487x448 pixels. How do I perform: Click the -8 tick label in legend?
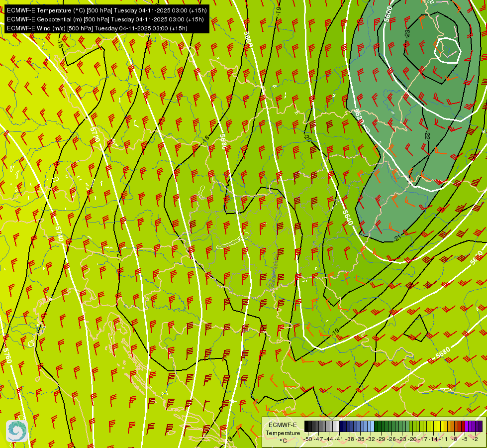[454, 440]
